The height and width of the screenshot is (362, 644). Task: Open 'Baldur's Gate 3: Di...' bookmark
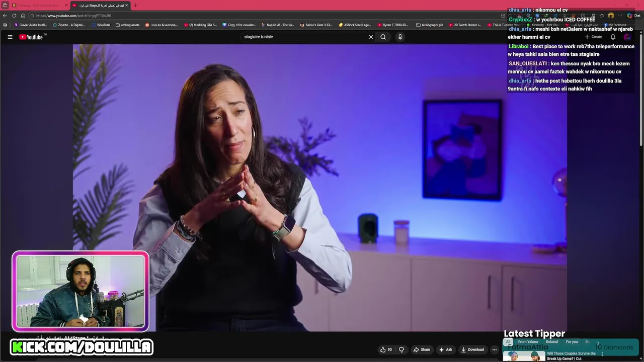(316, 25)
